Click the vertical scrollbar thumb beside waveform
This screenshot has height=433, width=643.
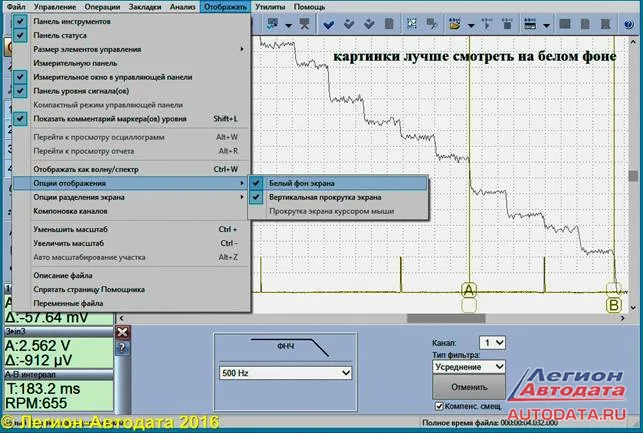click(633, 175)
